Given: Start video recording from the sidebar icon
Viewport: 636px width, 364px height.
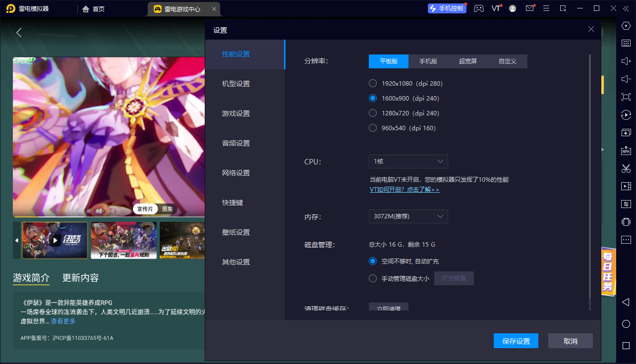Looking at the screenshot, I should point(626,186).
